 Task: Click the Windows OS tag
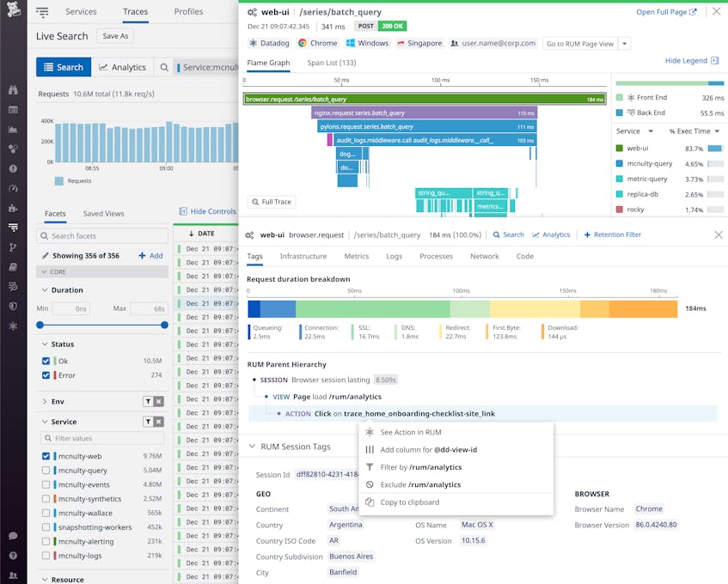(367, 43)
